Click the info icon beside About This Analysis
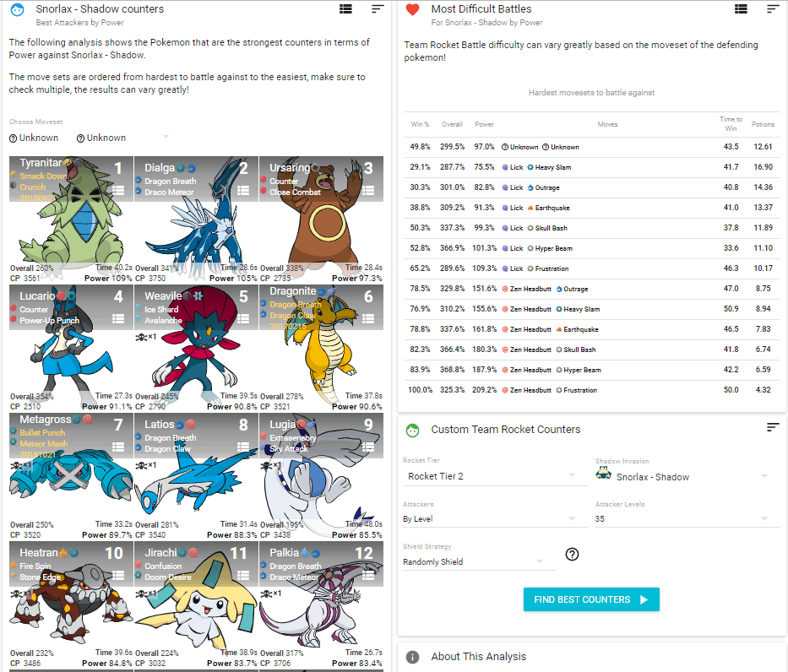 pyautogui.click(x=413, y=657)
